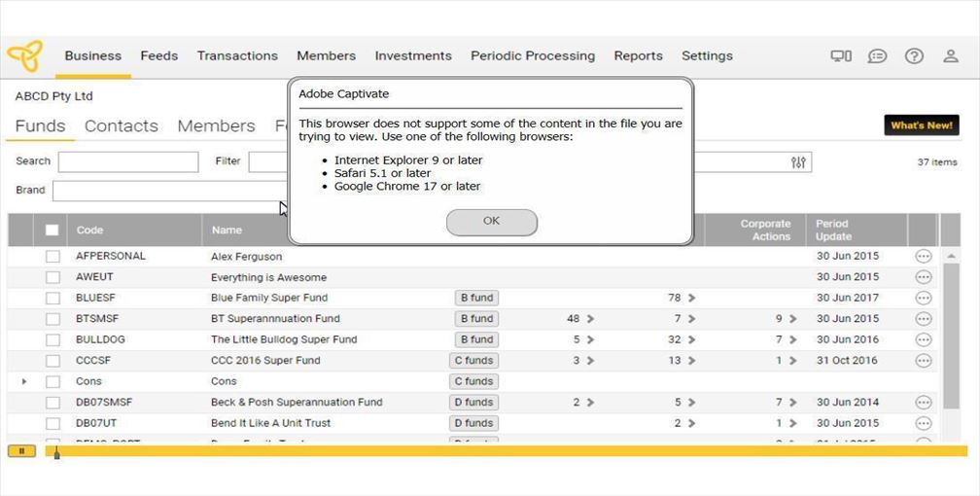The width and height of the screenshot is (980, 496).
Task: Open the Members top menu
Action: point(327,55)
